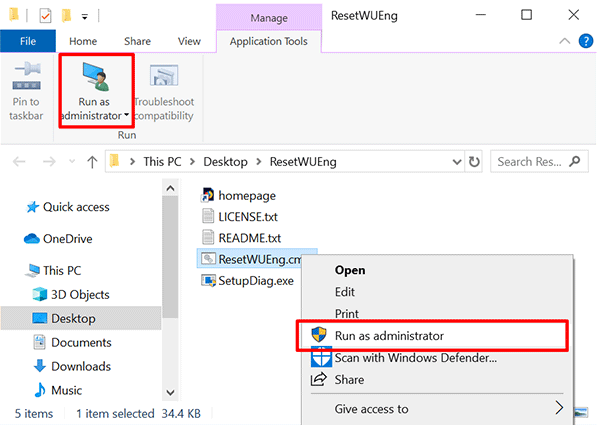This screenshot has width=597, height=425.
Task: Open the File tab
Action: [x=28, y=41]
